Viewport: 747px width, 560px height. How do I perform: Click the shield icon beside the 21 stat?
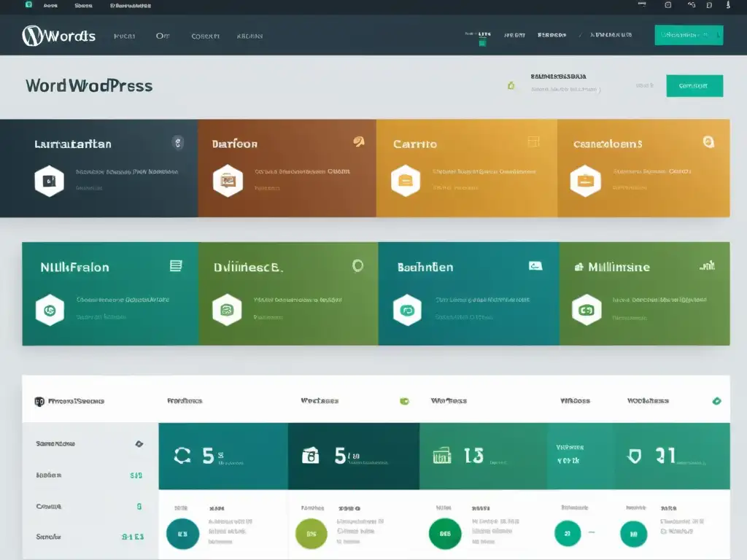(634, 456)
